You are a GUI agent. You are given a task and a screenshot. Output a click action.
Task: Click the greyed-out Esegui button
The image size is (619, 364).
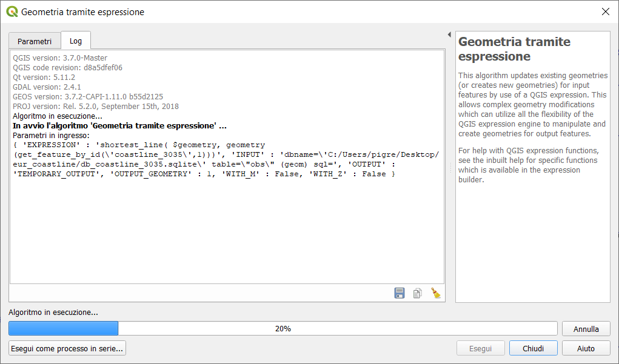click(x=481, y=348)
